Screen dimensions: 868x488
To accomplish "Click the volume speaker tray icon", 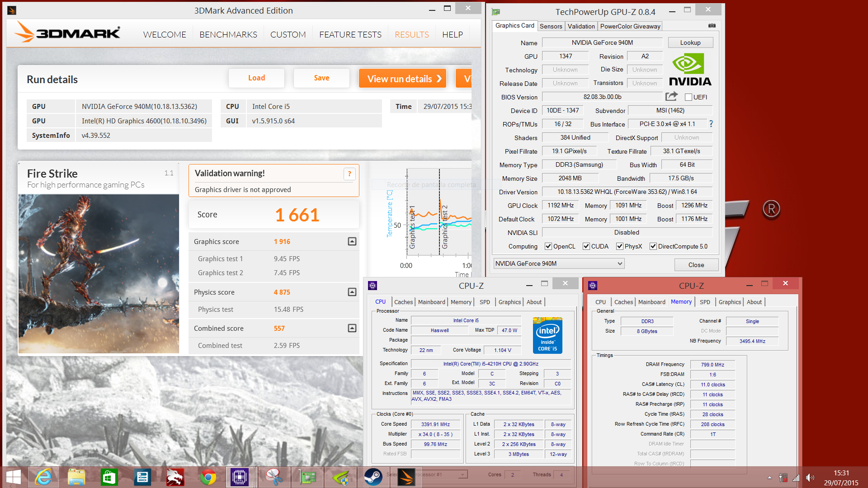I will pos(810,478).
